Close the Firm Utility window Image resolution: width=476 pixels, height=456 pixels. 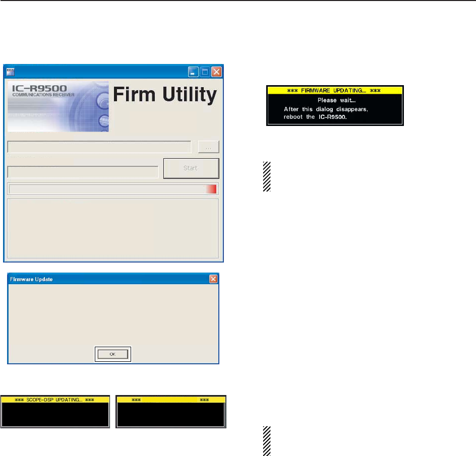(216, 72)
